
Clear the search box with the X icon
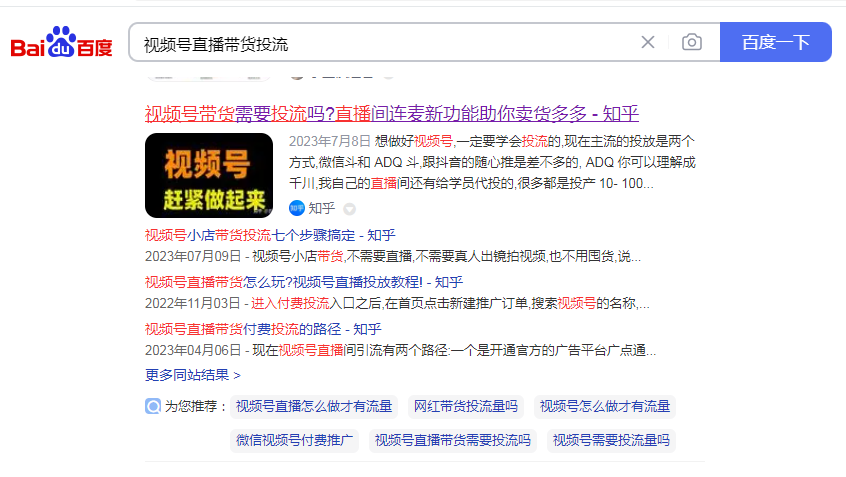coord(648,42)
